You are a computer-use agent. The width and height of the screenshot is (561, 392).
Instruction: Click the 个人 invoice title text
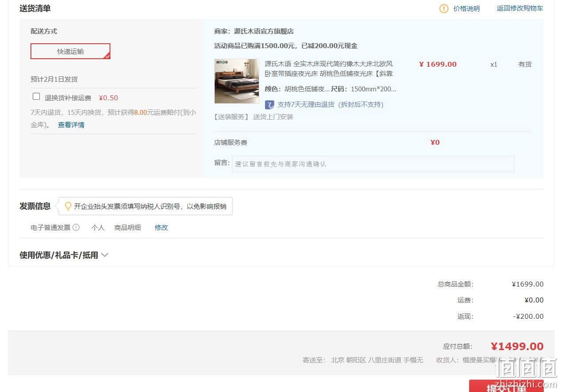98,228
